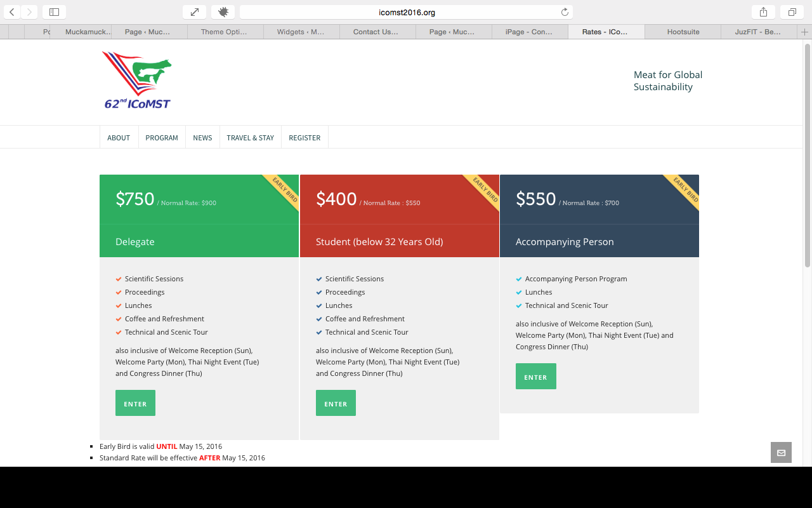Reload the page using refresh icon
The image size is (812, 508).
click(565, 12)
